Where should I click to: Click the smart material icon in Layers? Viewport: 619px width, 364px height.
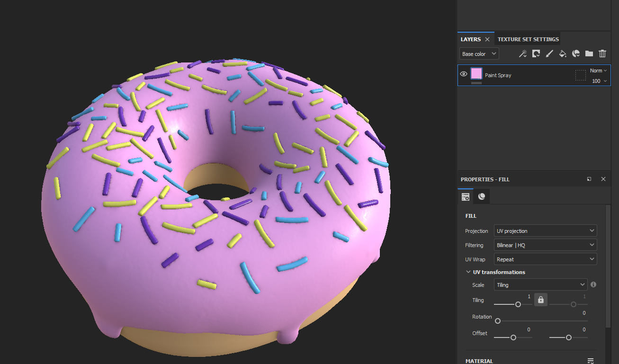coord(576,54)
